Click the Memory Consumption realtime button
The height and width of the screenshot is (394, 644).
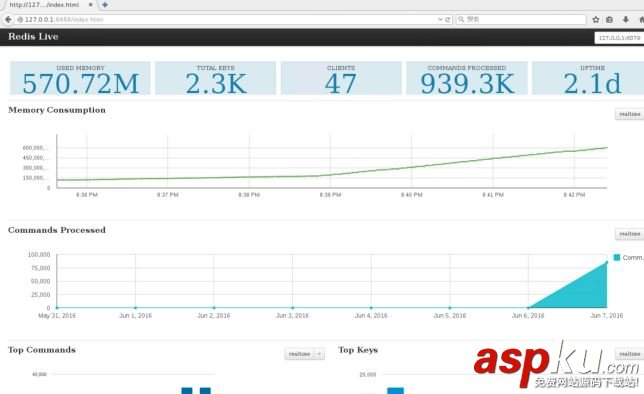click(629, 114)
